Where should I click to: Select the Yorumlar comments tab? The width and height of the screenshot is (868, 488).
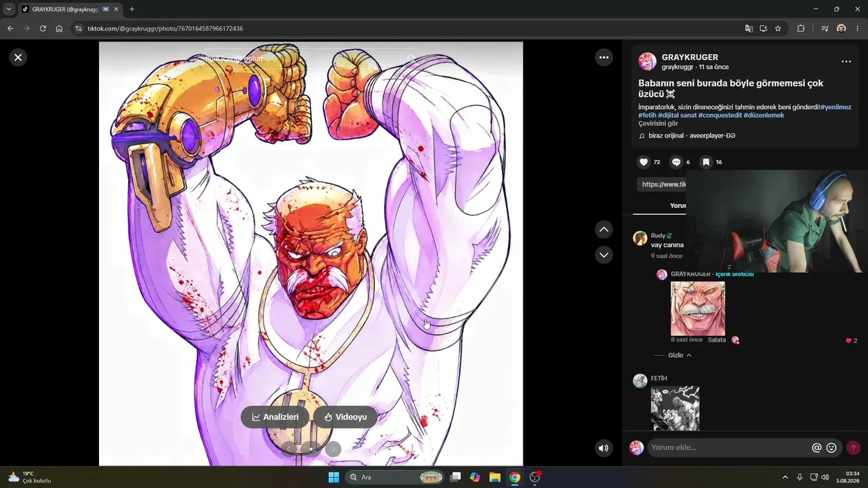point(678,205)
